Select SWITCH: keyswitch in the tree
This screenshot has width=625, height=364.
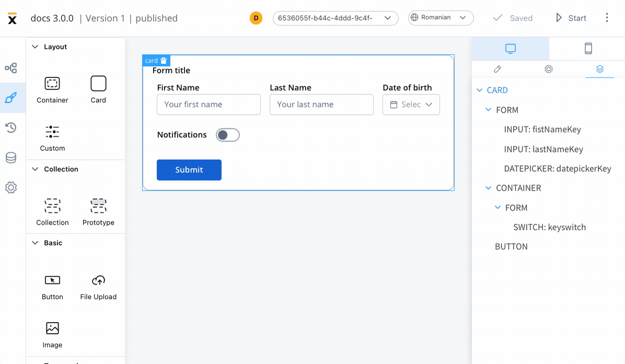(549, 227)
